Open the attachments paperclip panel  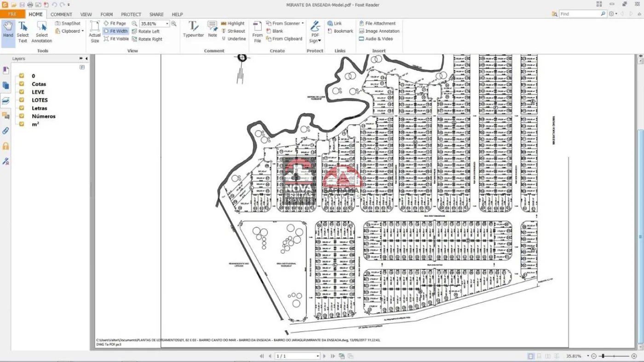6,131
